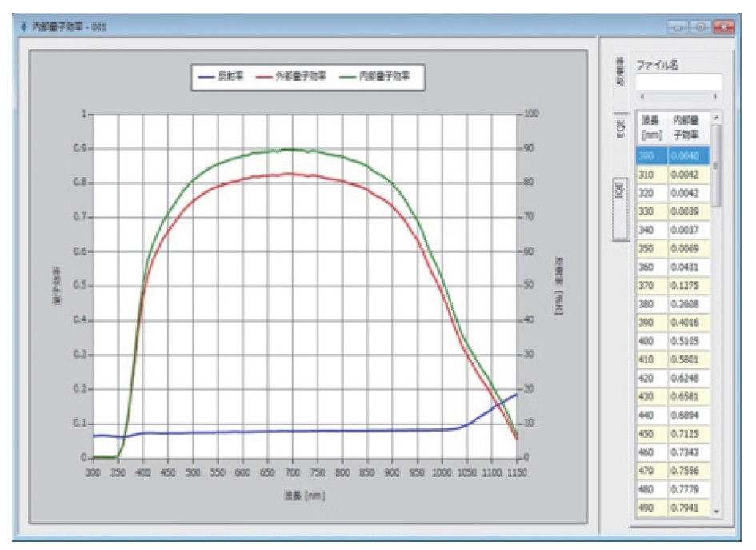
Task: Click the table scroll up arrow
Action: pos(717,117)
